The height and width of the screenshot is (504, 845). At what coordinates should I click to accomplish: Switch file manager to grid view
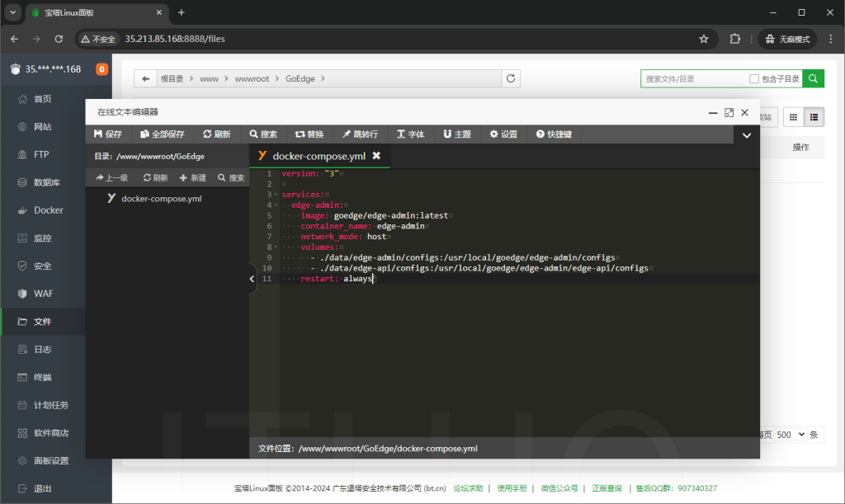click(x=793, y=116)
